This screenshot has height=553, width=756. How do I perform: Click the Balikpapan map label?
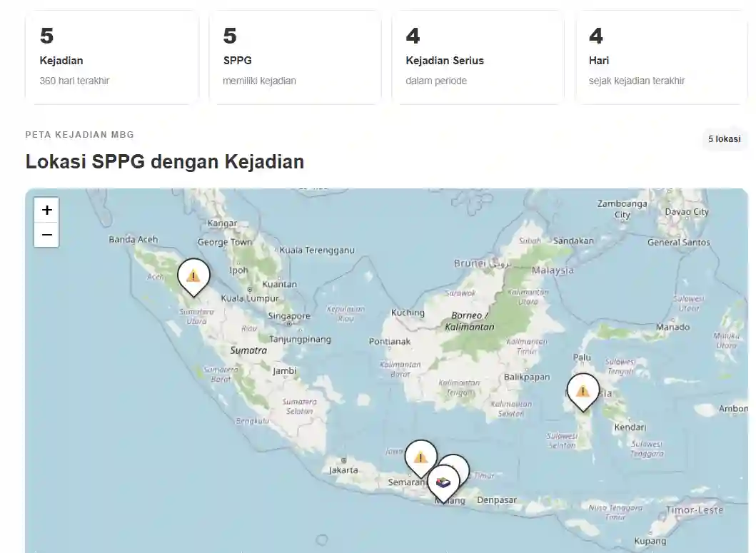coord(527,377)
